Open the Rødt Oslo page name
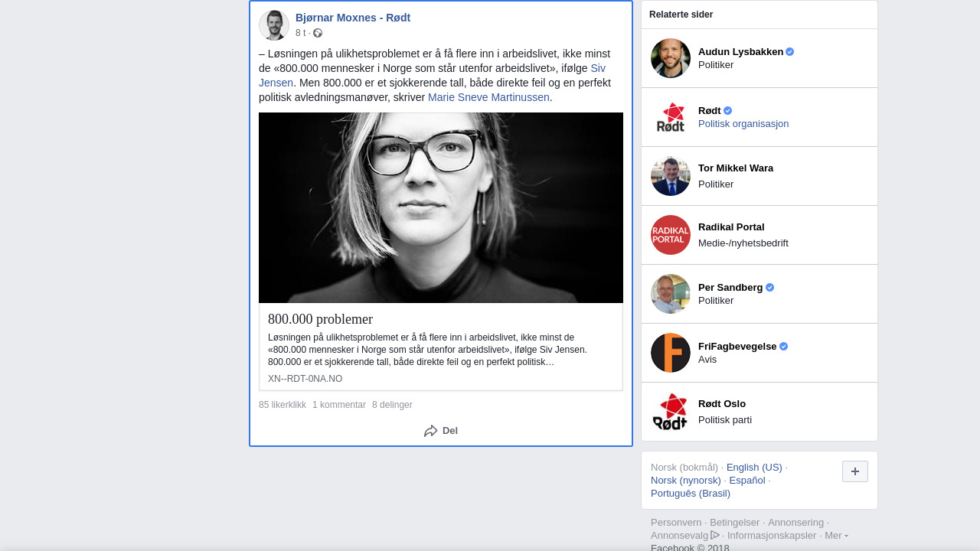Screen dimensions: 980x551 (x=722, y=404)
